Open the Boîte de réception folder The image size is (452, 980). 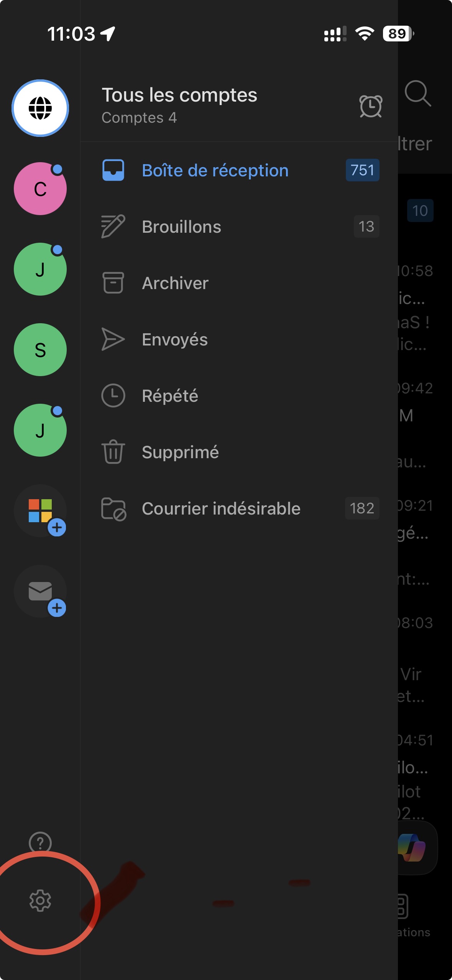coord(239,170)
